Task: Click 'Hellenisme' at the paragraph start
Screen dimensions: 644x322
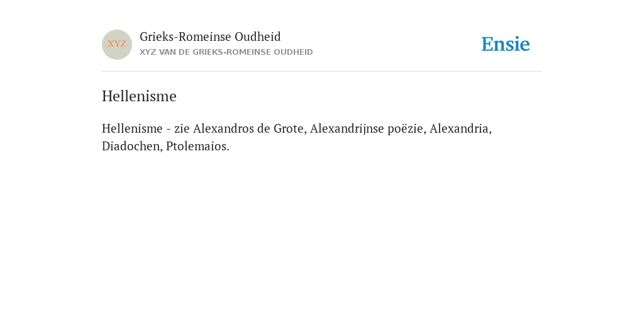Action: (132, 128)
